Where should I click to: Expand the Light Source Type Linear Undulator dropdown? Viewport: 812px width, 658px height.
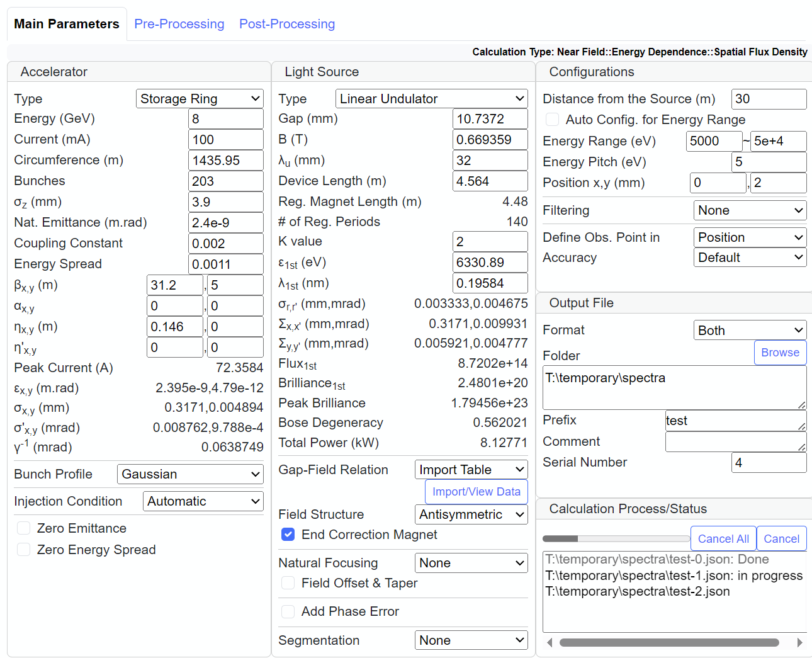pyautogui.click(x=431, y=99)
